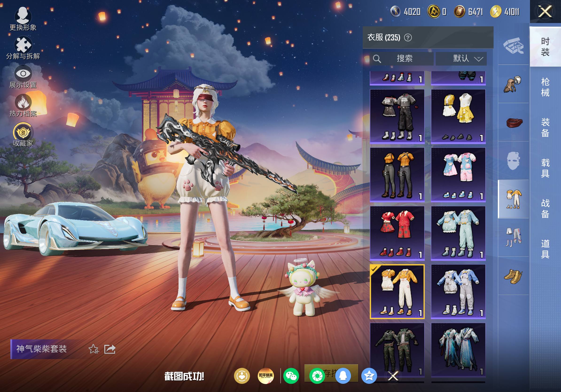Click the 搜索 search field

coord(401,59)
